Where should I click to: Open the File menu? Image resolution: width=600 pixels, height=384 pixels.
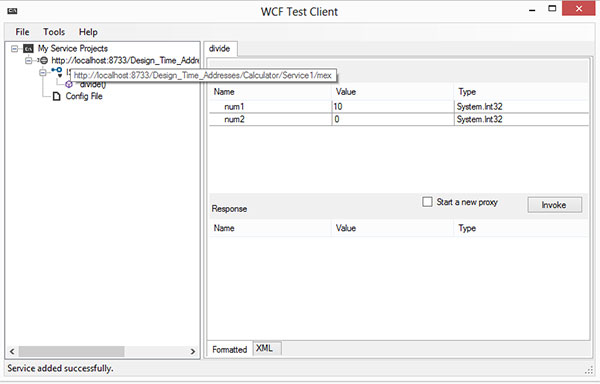pos(22,32)
